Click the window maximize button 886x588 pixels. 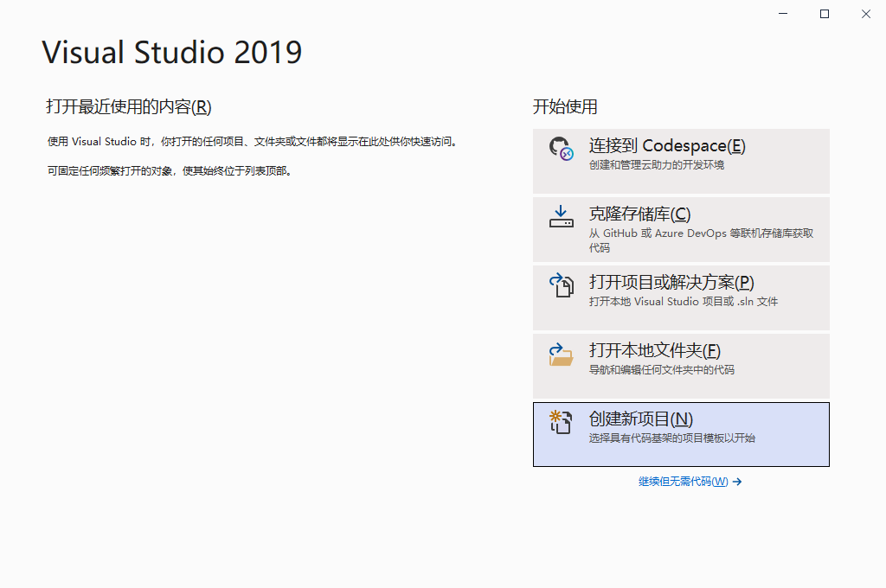[824, 14]
